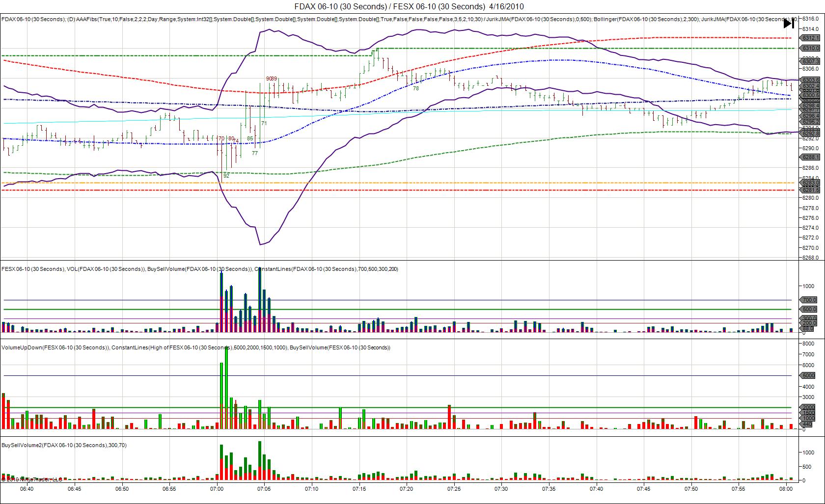Click the 06:50 time axis label
Image resolution: width=825 pixels, height=504 pixels.
tap(122, 489)
